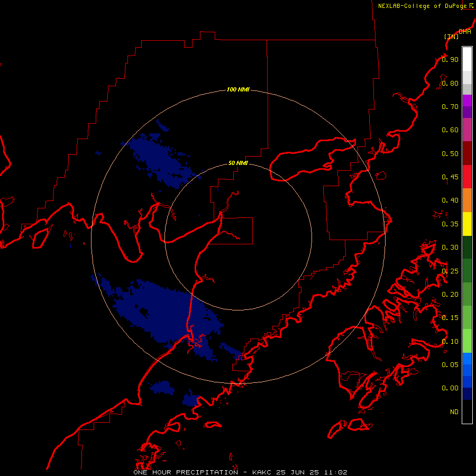
Task: Click the 0.30 legend value
Action: pos(450,248)
